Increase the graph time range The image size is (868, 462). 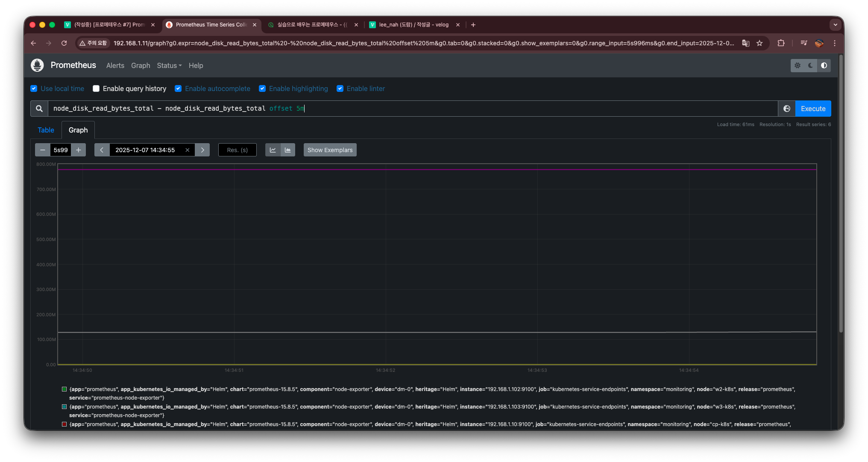79,150
